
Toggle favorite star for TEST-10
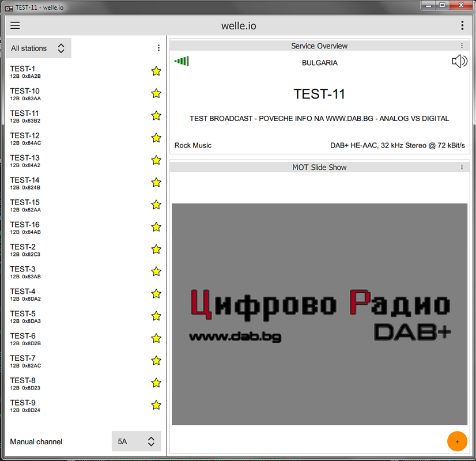[156, 93]
